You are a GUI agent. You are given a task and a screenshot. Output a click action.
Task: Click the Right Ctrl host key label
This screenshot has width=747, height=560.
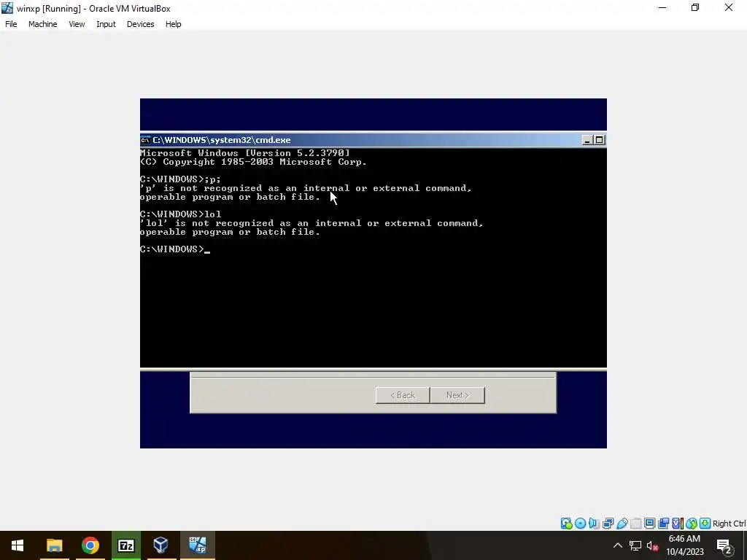[729, 524]
